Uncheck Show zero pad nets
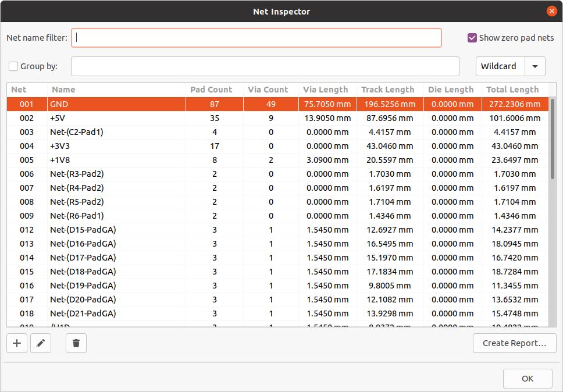Screen dimensions: 563x392 472,38
